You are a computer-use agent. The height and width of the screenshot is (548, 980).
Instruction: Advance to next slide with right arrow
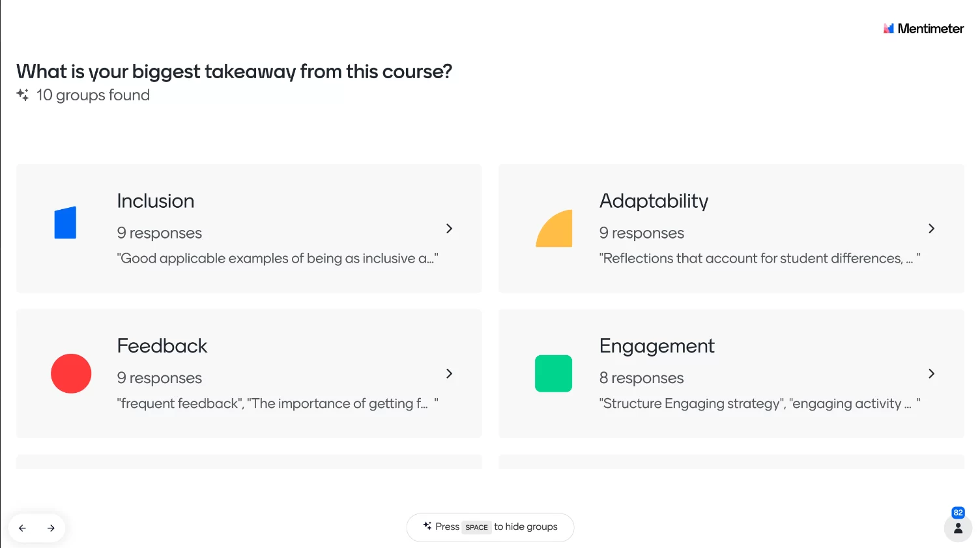(x=51, y=528)
